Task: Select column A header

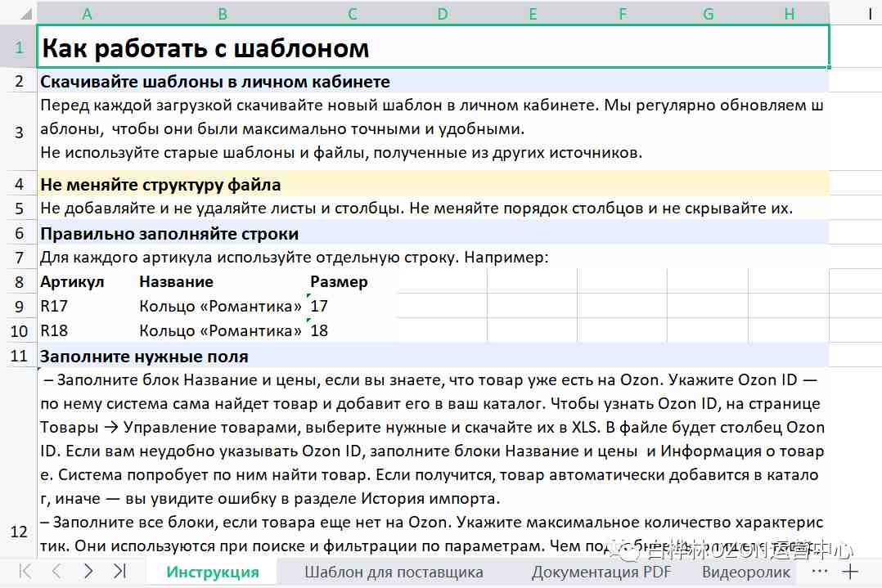Action: point(87,13)
